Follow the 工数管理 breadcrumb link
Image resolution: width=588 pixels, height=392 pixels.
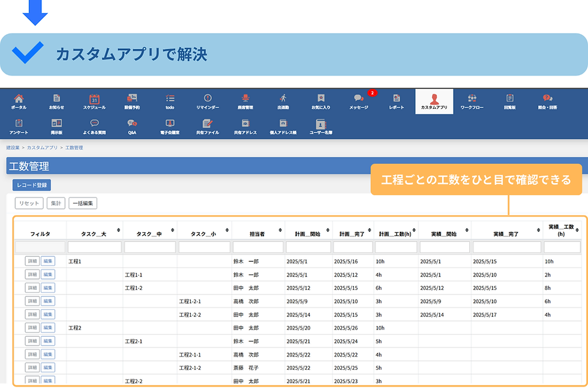coord(74,148)
